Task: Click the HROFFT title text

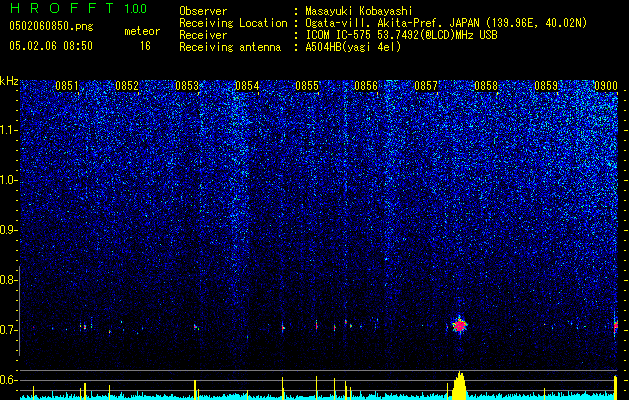Action: pos(62,8)
